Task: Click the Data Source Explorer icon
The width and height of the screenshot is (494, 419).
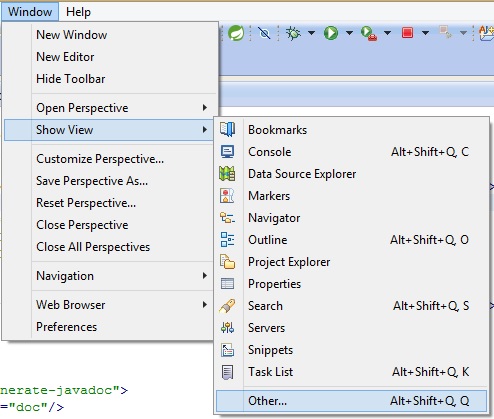Action: pyautogui.click(x=227, y=174)
